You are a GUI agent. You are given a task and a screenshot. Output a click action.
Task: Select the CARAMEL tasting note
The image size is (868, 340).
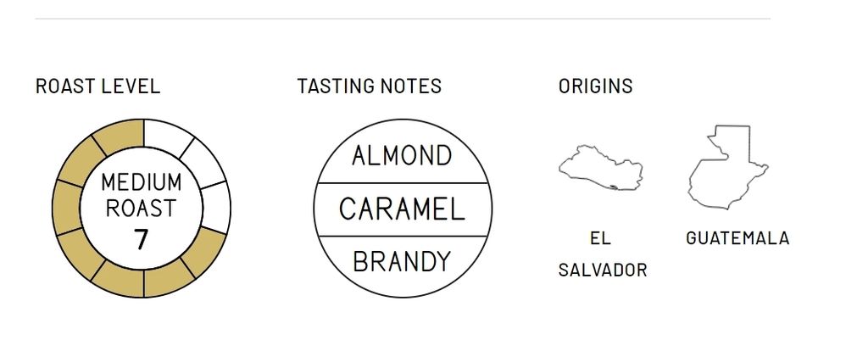[x=402, y=209]
